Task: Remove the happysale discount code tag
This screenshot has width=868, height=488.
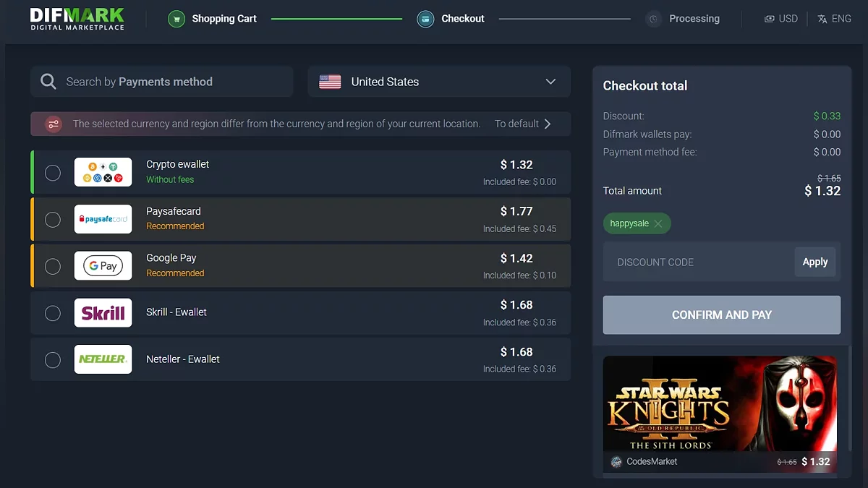Action: pyautogui.click(x=658, y=224)
